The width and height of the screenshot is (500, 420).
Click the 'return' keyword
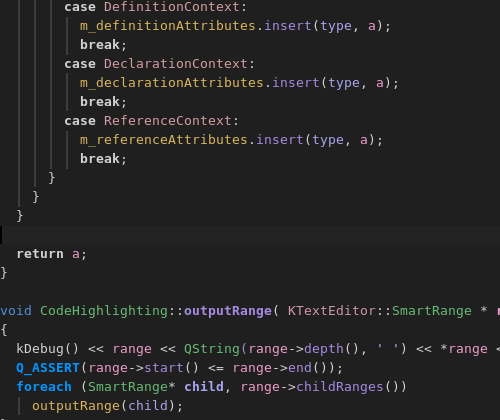click(x=40, y=254)
